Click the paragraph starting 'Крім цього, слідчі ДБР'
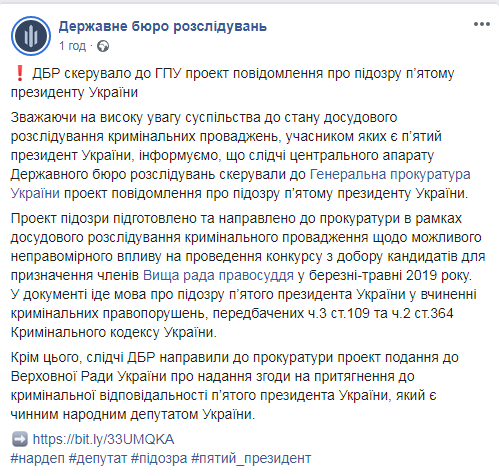 (x=235, y=386)
